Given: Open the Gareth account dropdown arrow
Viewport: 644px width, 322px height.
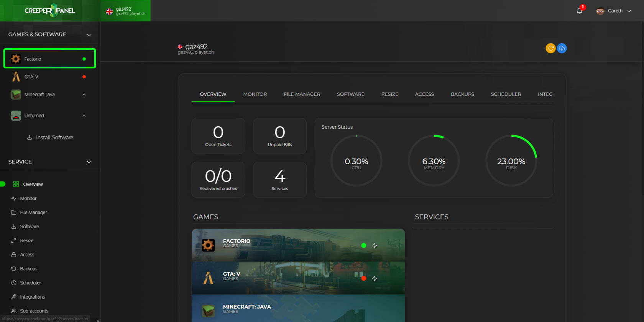Looking at the screenshot, I should (x=629, y=11).
